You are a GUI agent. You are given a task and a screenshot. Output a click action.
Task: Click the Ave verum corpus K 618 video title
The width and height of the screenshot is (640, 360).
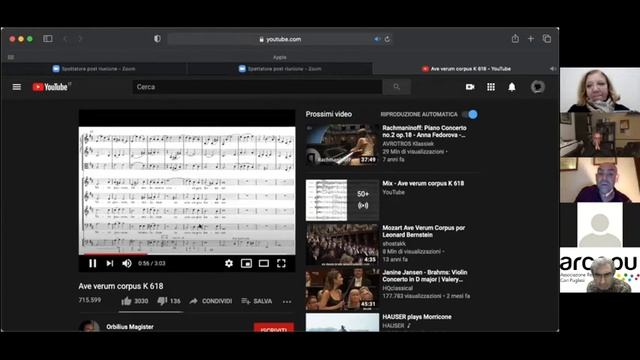pyautogui.click(x=121, y=286)
